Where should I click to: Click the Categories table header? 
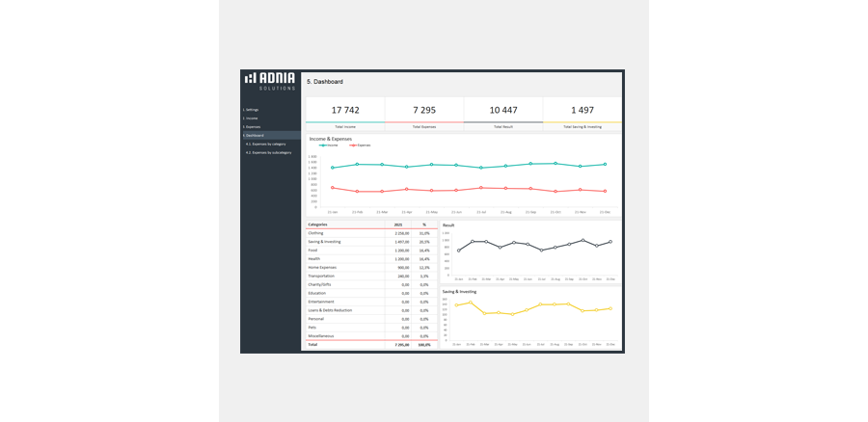(317, 224)
